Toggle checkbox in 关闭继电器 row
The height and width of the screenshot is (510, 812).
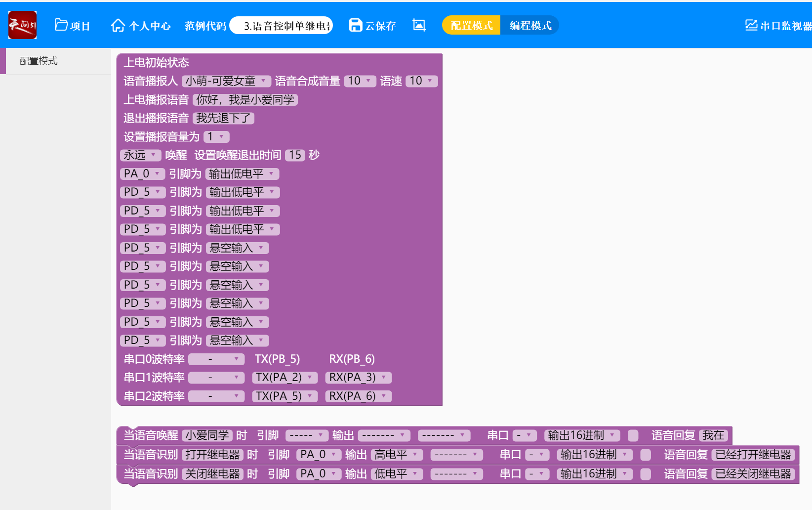point(646,474)
